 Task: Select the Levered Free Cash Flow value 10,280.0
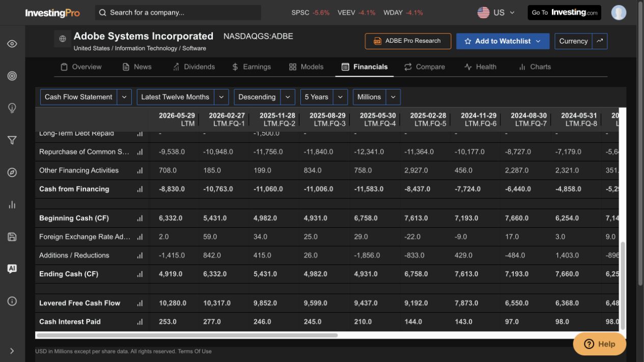(x=173, y=304)
